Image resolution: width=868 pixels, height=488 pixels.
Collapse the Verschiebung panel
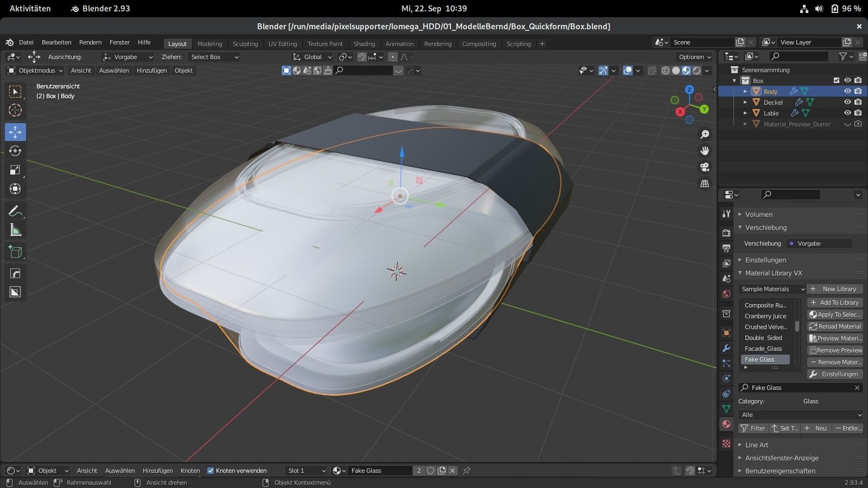tap(765, 227)
